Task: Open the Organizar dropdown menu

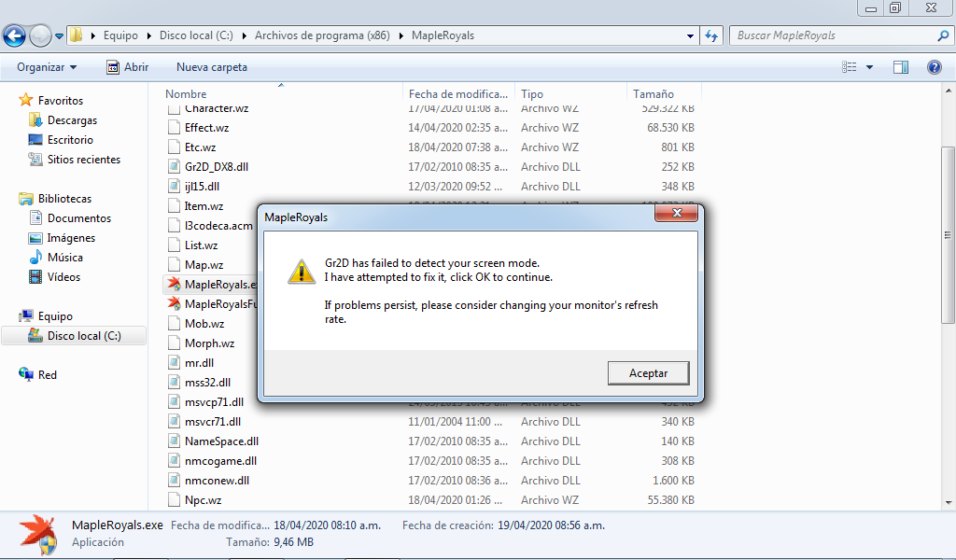Action: coord(47,67)
